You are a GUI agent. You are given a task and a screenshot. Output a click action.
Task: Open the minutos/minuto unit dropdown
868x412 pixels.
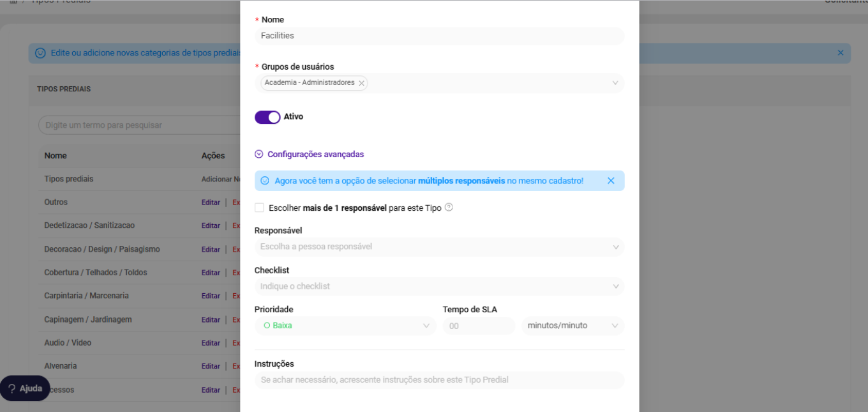(x=572, y=326)
